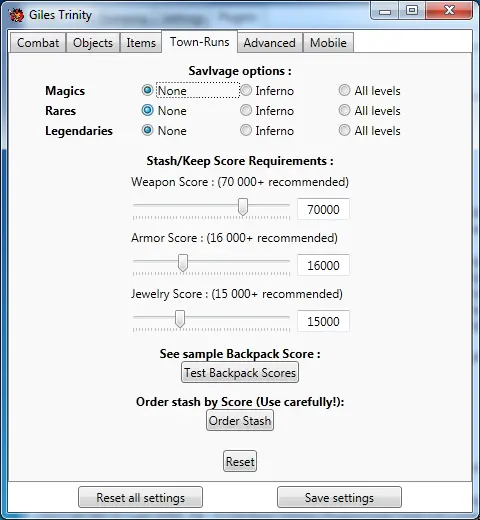The image size is (480, 520).
Task: Click the Armor Score recommendation label
Action: 234,238
